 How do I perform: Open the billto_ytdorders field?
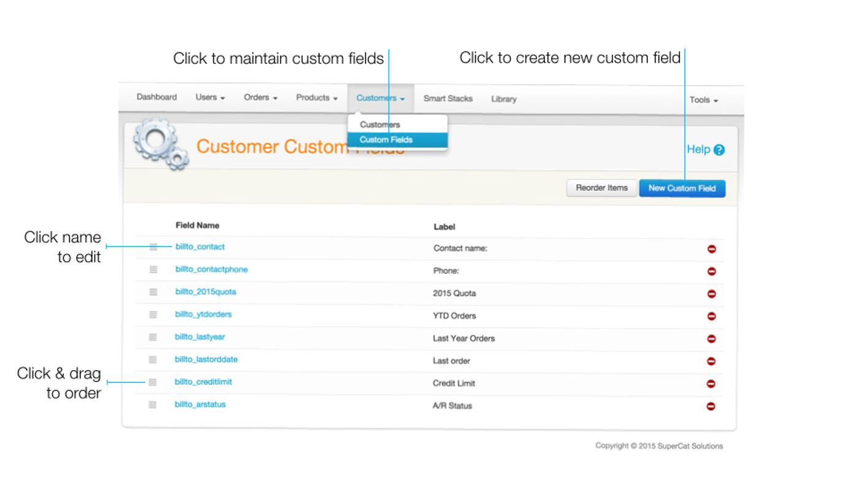click(203, 314)
